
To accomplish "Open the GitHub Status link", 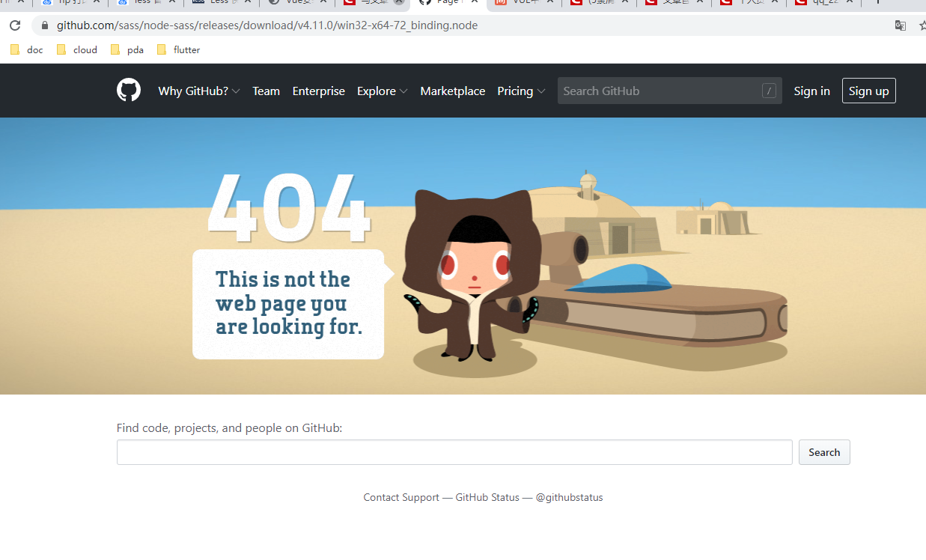I will pos(487,497).
